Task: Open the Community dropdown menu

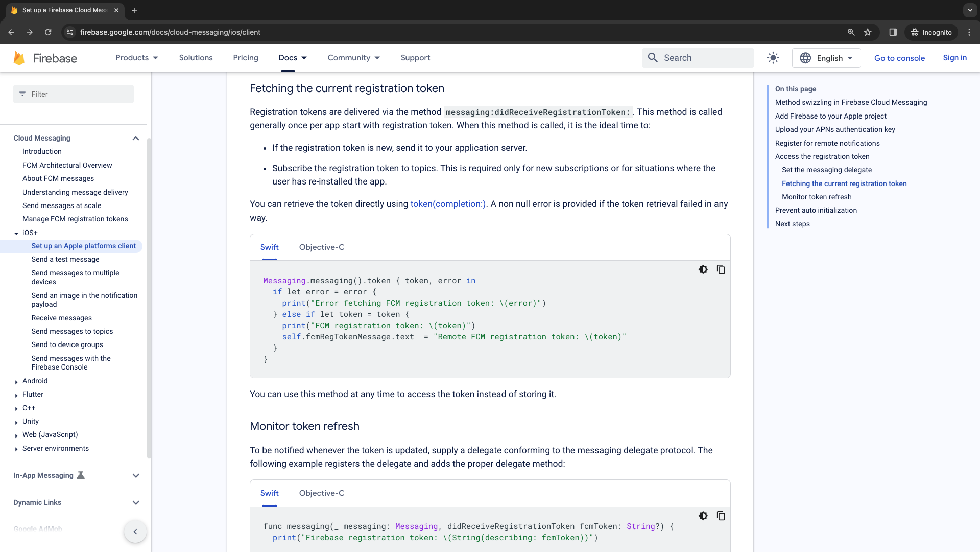Action: tap(354, 58)
